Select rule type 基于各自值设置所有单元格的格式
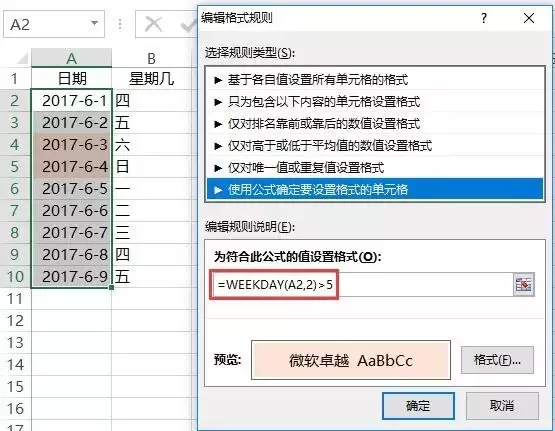The width and height of the screenshot is (555, 431). [375, 80]
